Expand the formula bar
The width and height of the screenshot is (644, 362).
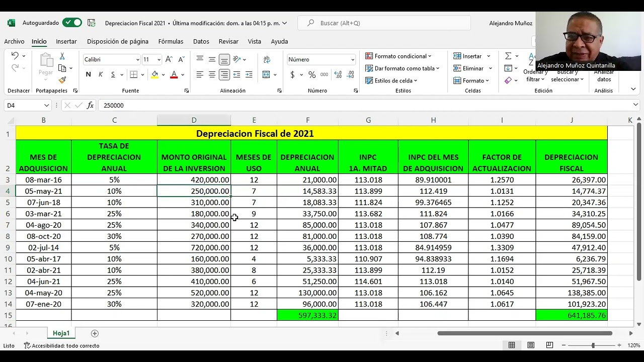pyautogui.click(x=636, y=105)
